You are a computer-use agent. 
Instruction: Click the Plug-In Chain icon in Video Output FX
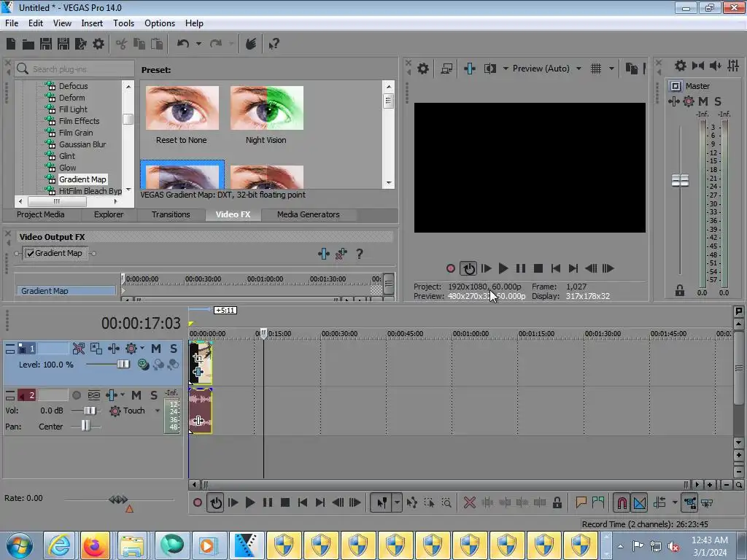point(323,254)
